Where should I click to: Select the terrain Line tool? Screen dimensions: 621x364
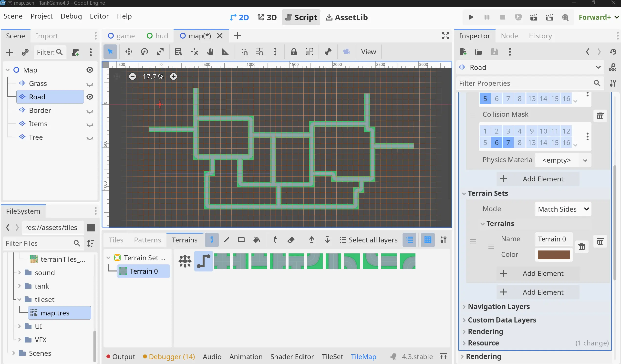pos(227,240)
